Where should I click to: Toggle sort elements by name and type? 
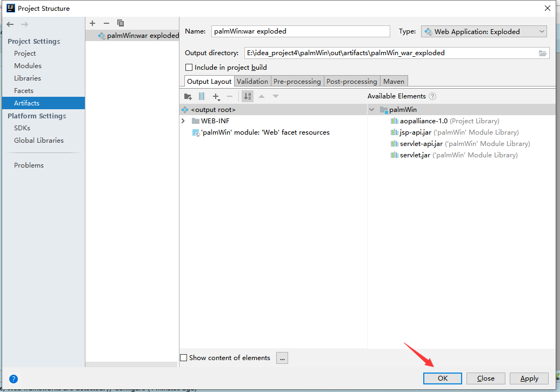click(248, 96)
